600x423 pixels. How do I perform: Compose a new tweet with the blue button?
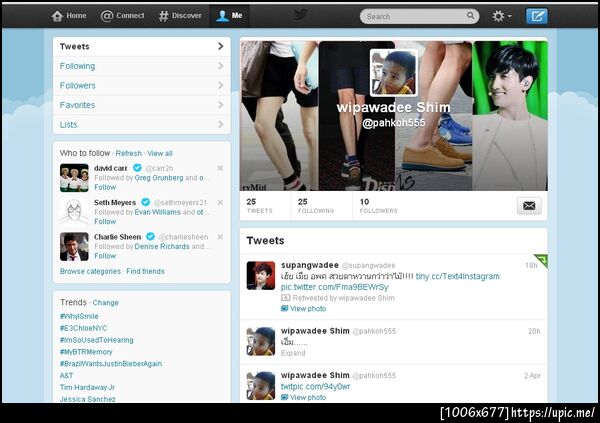[537, 16]
